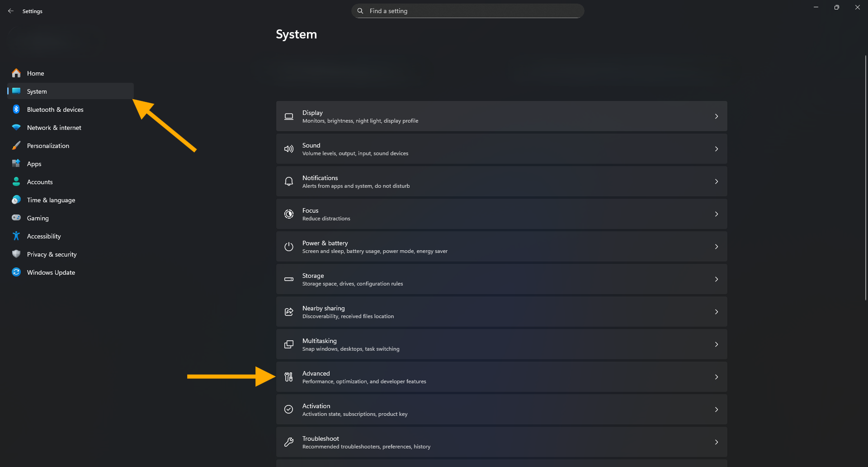Screen dimensions: 868x467
Task: Go to Privacy & security section
Action: coord(52,254)
